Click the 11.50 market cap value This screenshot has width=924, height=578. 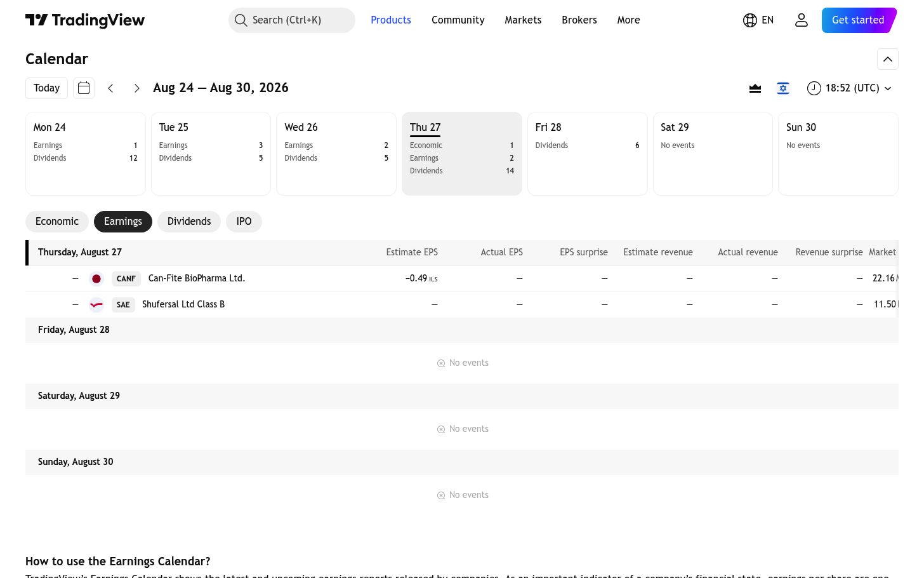886,305
